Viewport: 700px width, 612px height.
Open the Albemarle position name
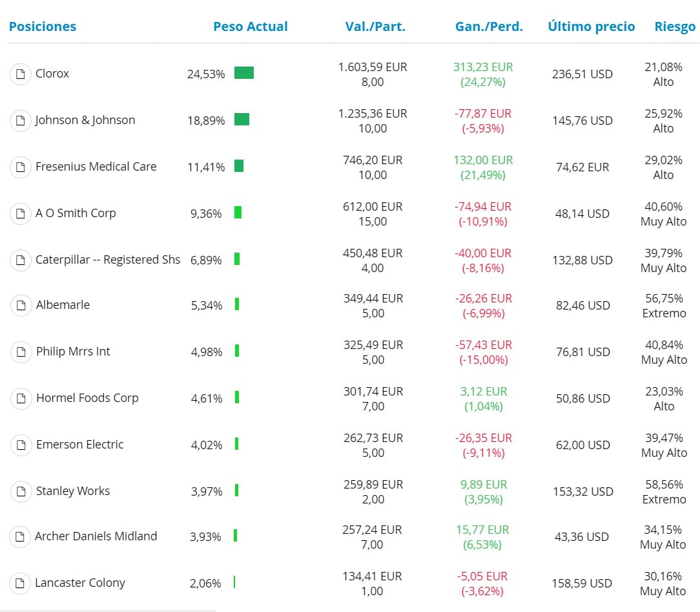[63, 304]
